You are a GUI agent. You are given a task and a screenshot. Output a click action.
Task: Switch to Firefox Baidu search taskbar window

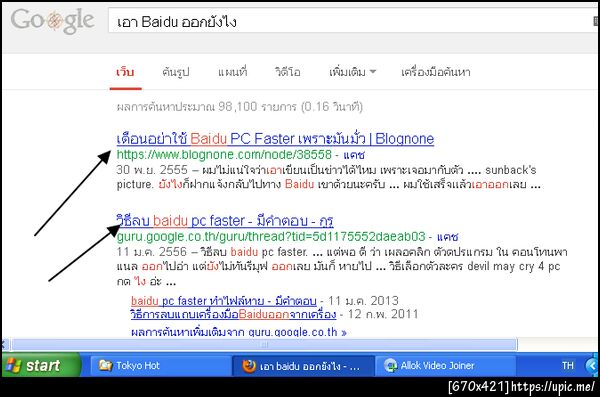pos(303,366)
